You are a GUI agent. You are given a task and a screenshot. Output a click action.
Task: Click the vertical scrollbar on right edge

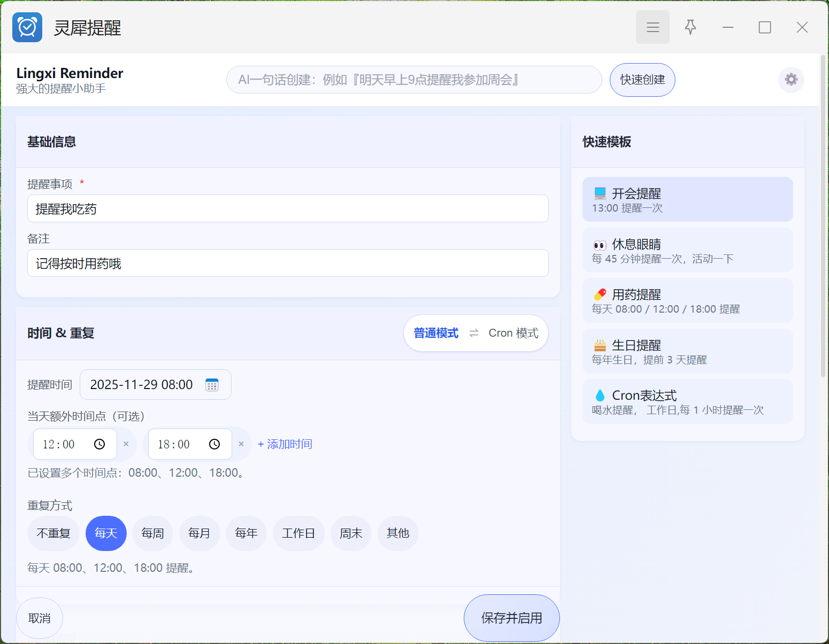(x=823, y=214)
